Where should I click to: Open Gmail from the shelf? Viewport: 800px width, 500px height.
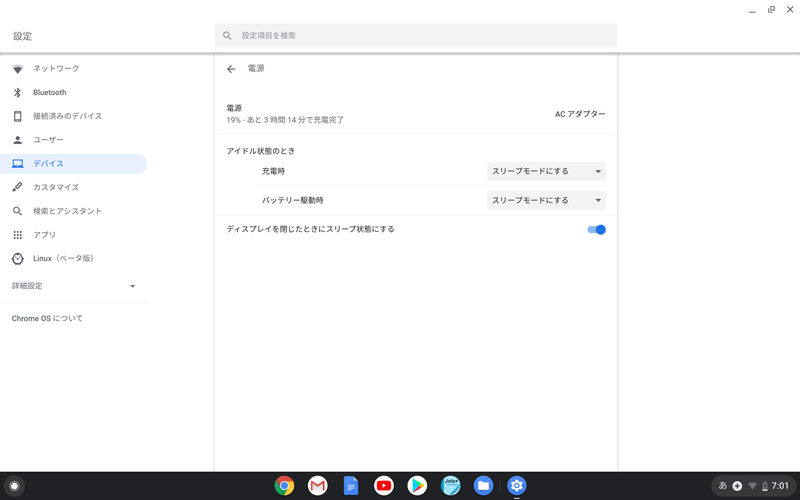[317, 486]
